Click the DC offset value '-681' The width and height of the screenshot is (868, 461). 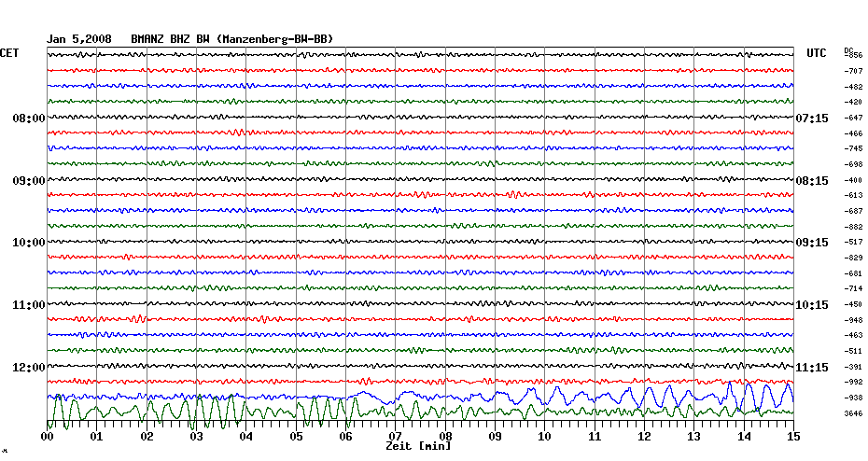pos(854,273)
